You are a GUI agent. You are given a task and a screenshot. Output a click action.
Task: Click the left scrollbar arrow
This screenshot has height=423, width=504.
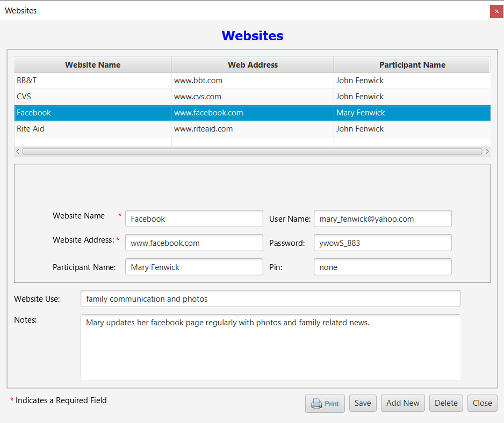[17, 151]
